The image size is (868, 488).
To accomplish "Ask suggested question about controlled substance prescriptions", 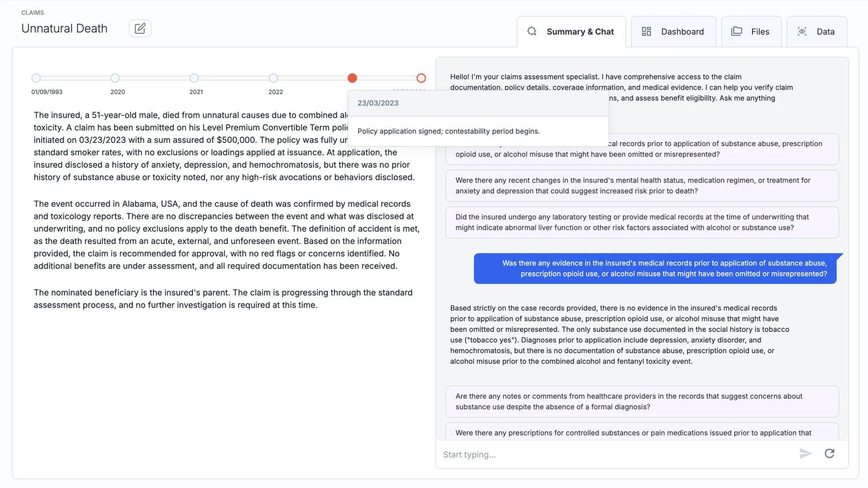I will coord(642,432).
